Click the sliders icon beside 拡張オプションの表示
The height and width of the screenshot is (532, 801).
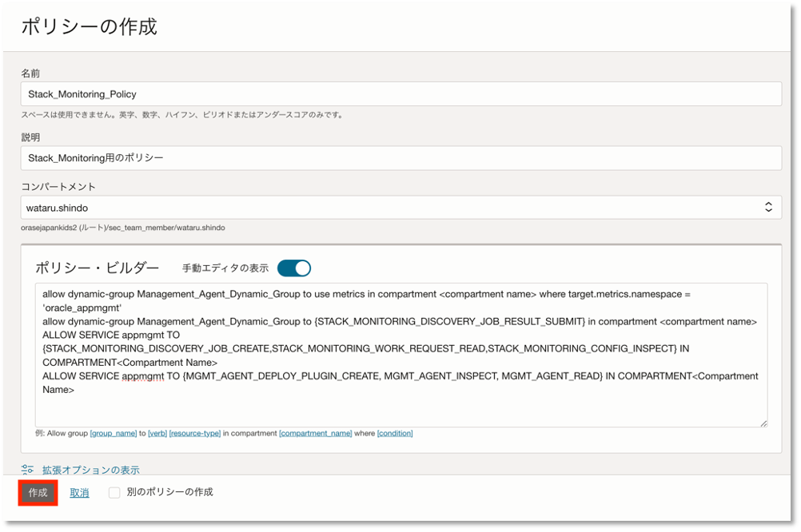[x=27, y=470]
